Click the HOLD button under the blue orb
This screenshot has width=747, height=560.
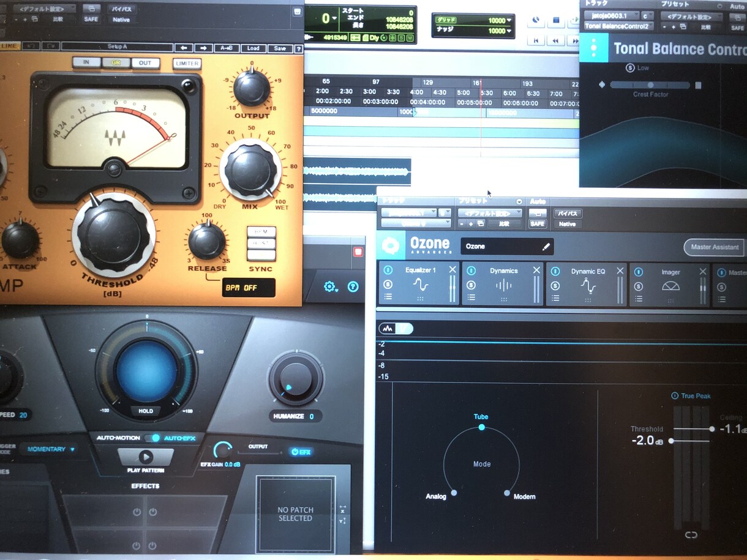click(146, 411)
